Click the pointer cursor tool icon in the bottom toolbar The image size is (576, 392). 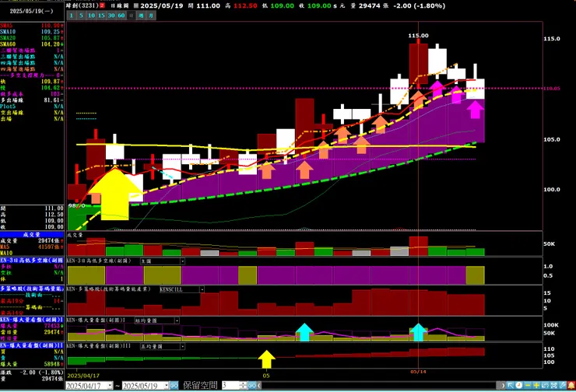tap(510, 386)
